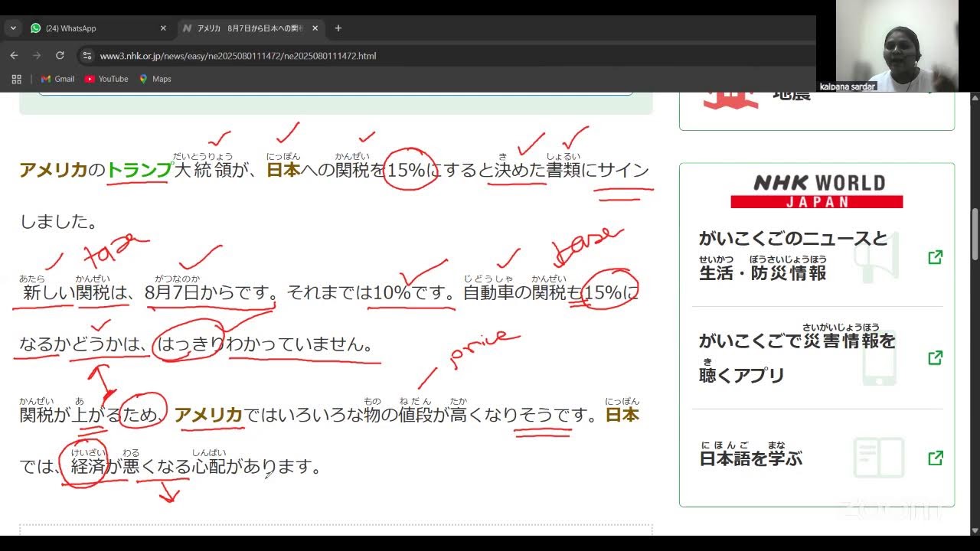Click the アメリカ link in third paragraph
Screen dimensions: 980x551
208,416
